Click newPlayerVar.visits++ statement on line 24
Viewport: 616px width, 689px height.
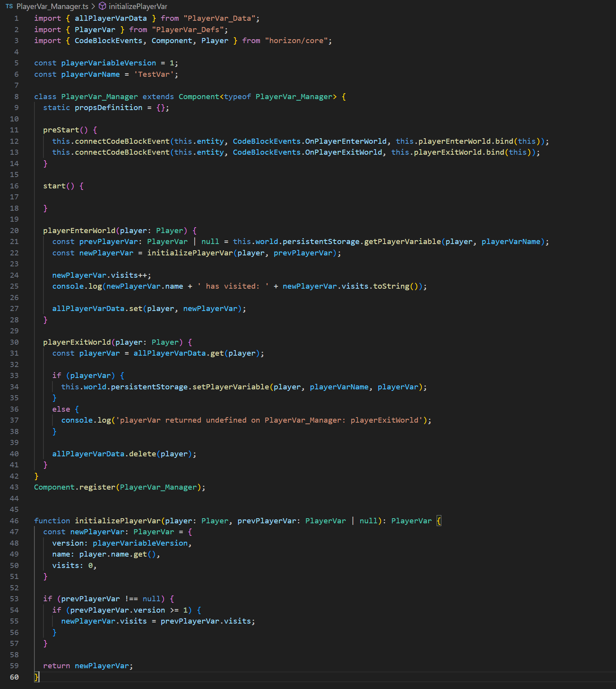101,275
